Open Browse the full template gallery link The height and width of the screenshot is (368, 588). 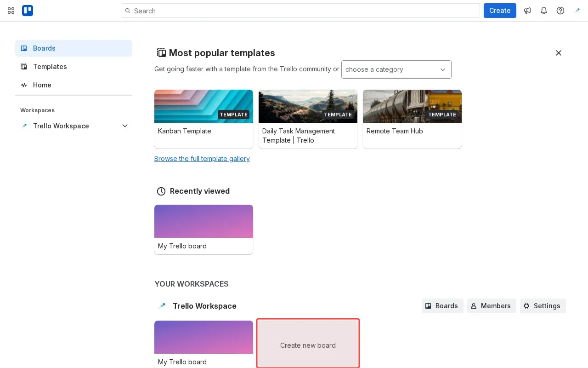(x=202, y=159)
